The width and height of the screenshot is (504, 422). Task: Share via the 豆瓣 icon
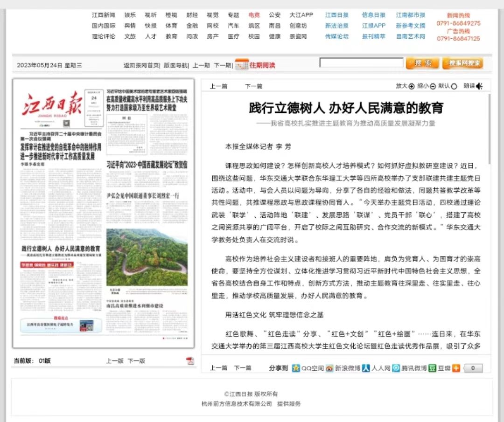[x=432, y=368]
